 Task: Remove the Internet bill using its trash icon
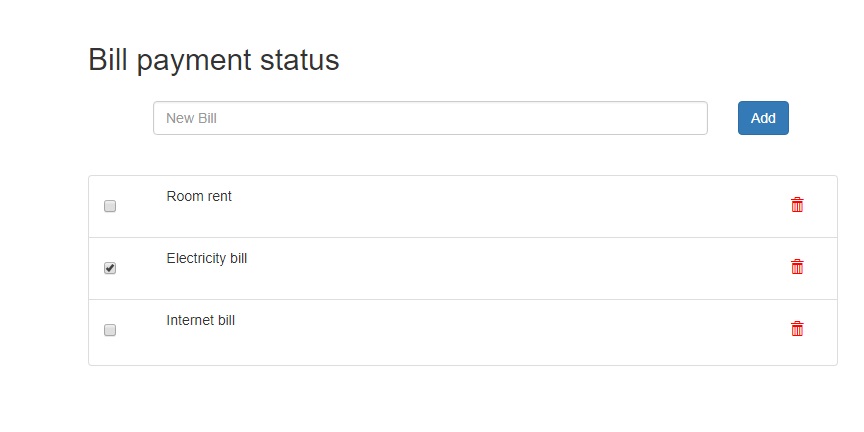click(x=797, y=329)
